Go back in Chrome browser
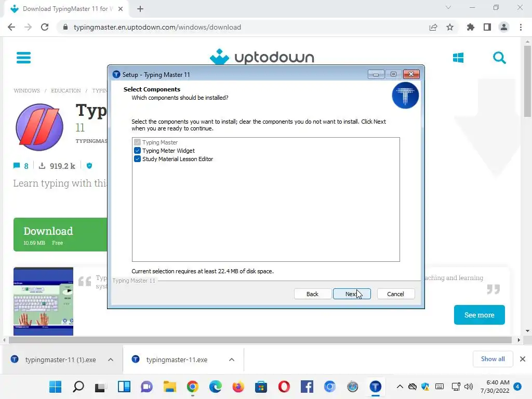The height and width of the screenshot is (399, 532). 11,27
